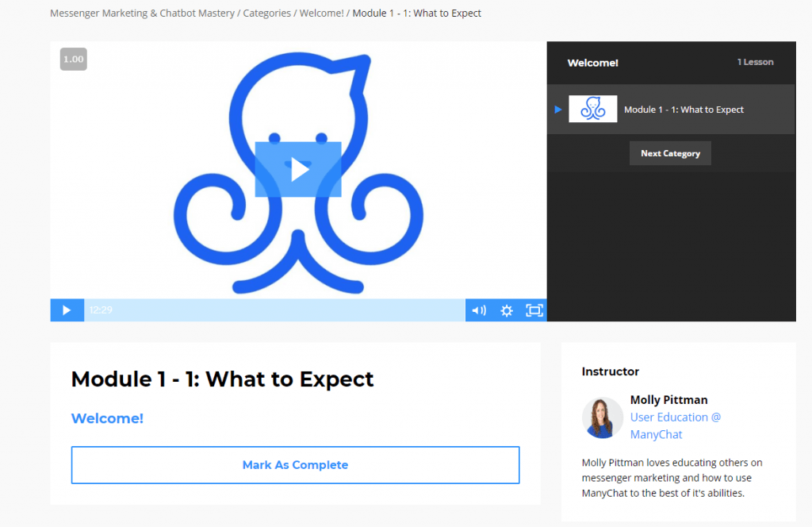Screen dimensions: 812x527
Task: Click the Next Category button
Action: 670,153
